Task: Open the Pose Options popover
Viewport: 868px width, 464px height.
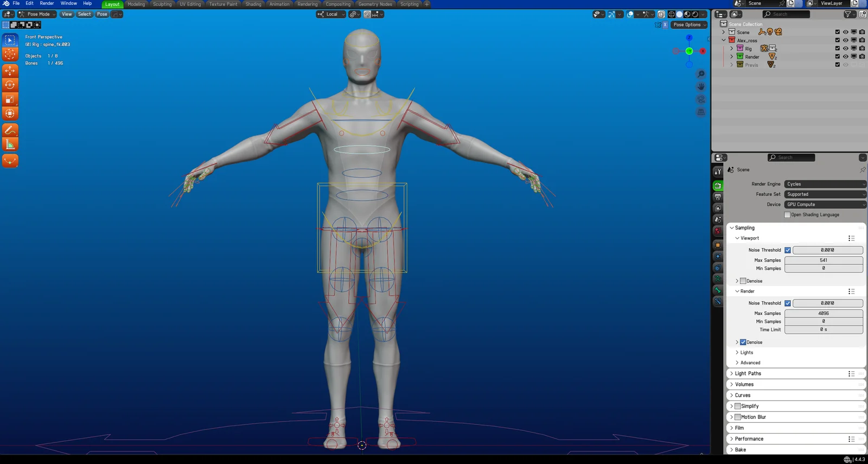Action: tap(690, 25)
